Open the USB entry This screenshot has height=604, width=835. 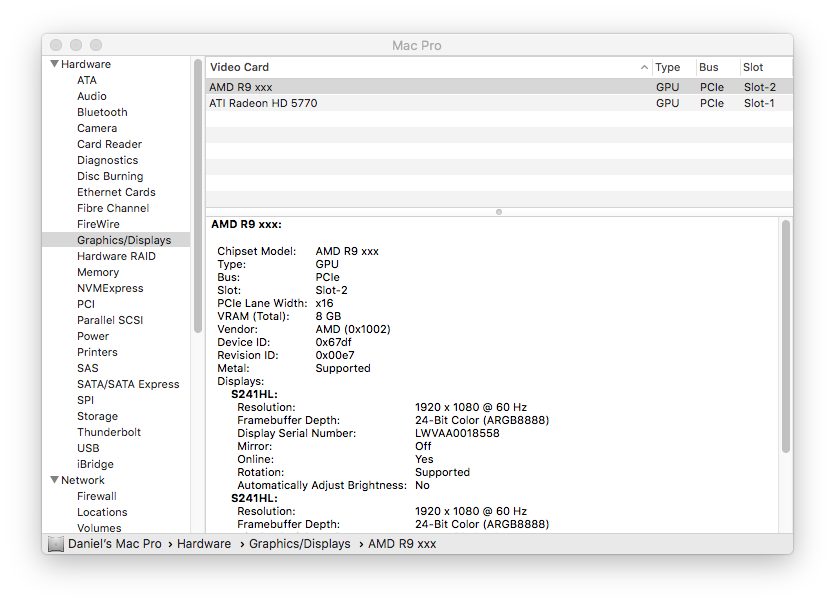tap(88, 447)
